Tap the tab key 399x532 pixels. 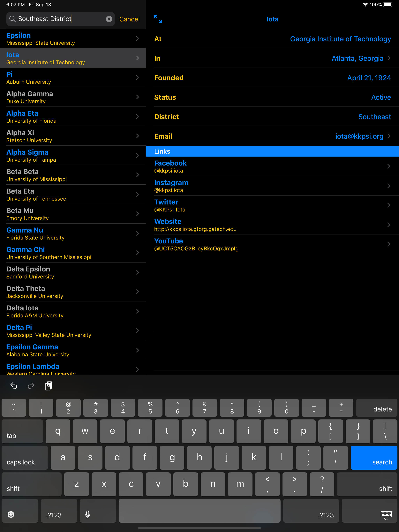[x=22, y=431]
